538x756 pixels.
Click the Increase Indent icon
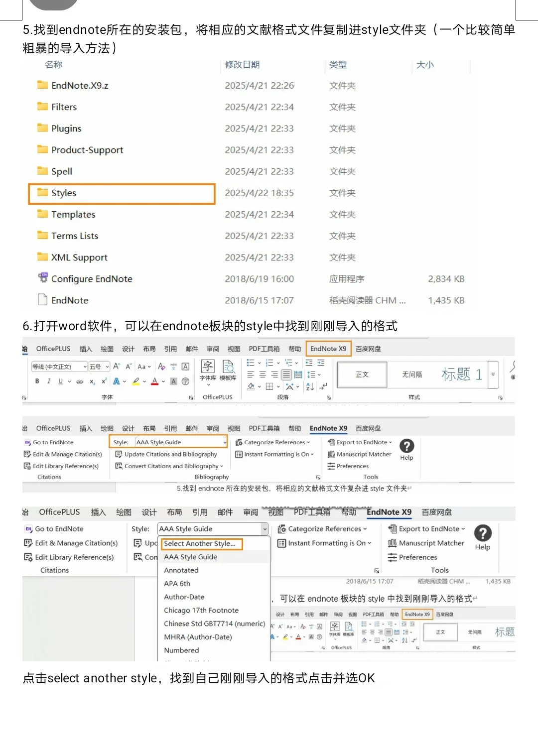coord(321,363)
